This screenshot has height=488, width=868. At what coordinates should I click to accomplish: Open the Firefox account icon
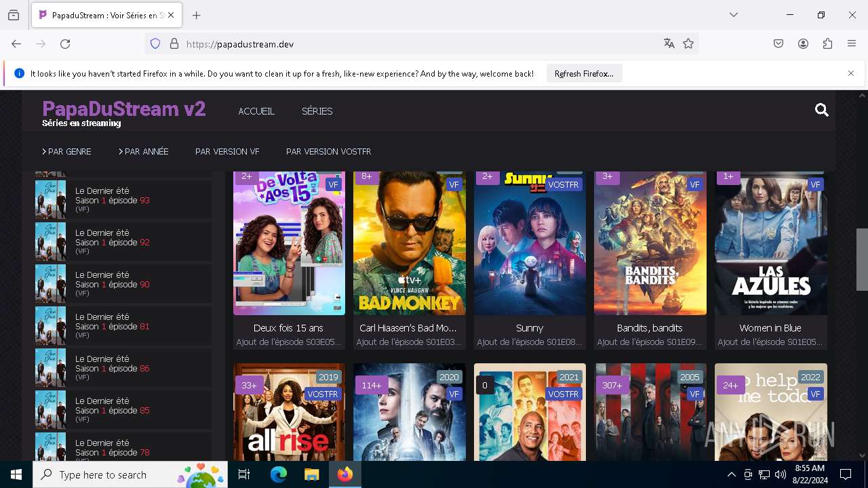pyautogui.click(x=803, y=44)
